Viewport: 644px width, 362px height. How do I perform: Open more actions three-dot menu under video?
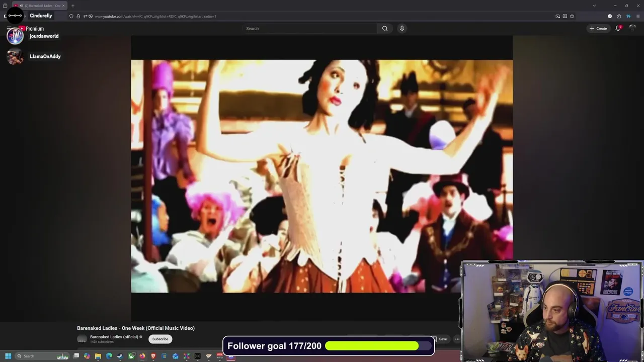click(x=457, y=339)
